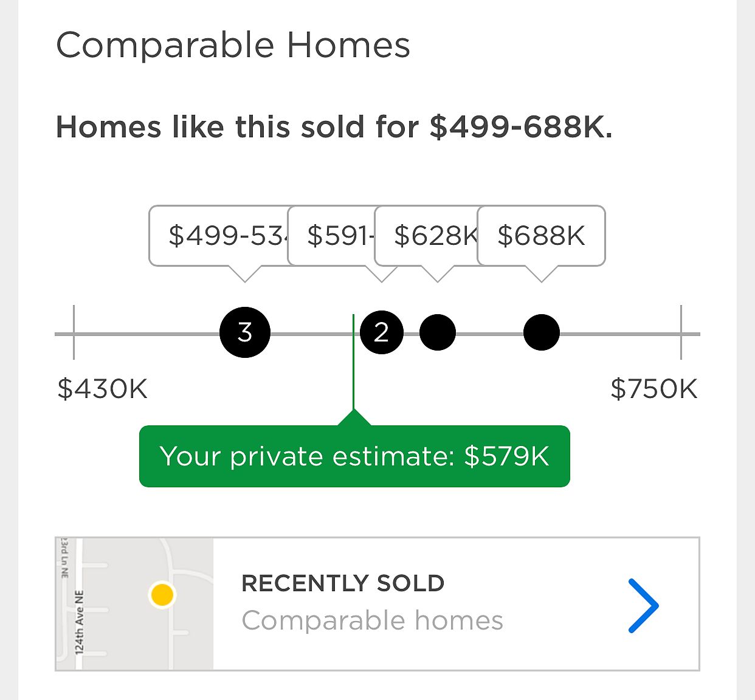Screen dimensions: 755x700
Task: Tap 124th Ave NE street label on map
Action: pyautogui.click(x=79, y=622)
